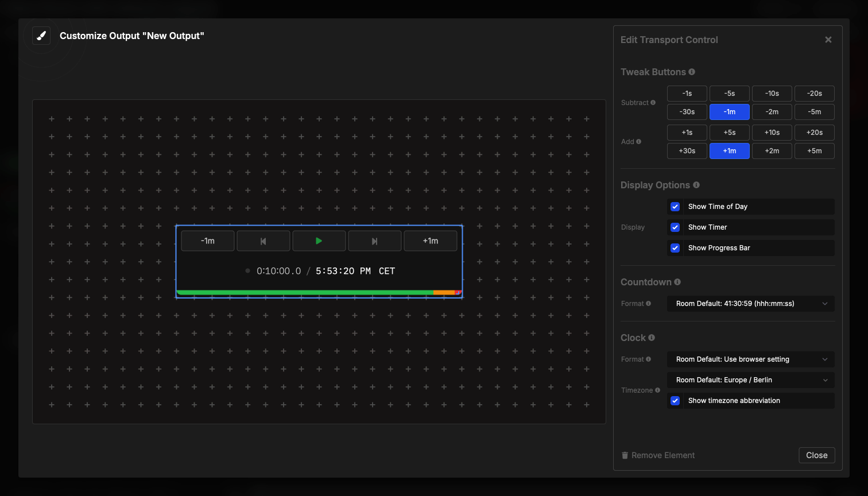Click the skip-to-start transport icon
This screenshot has height=496, width=868.
[263, 241]
